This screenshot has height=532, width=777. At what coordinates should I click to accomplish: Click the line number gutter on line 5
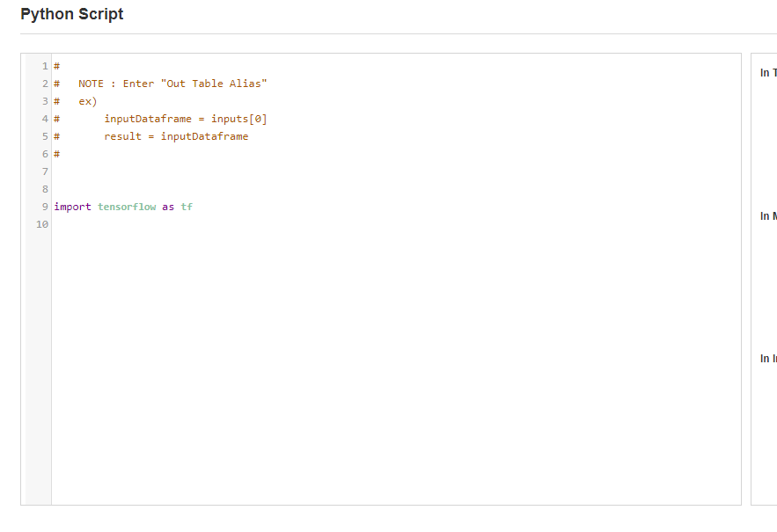[x=44, y=135]
